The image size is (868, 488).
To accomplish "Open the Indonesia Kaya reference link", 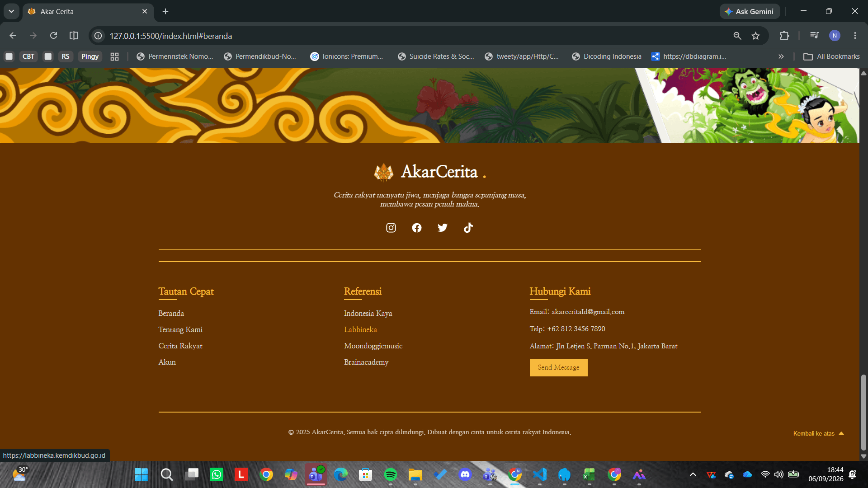I will click(368, 313).
